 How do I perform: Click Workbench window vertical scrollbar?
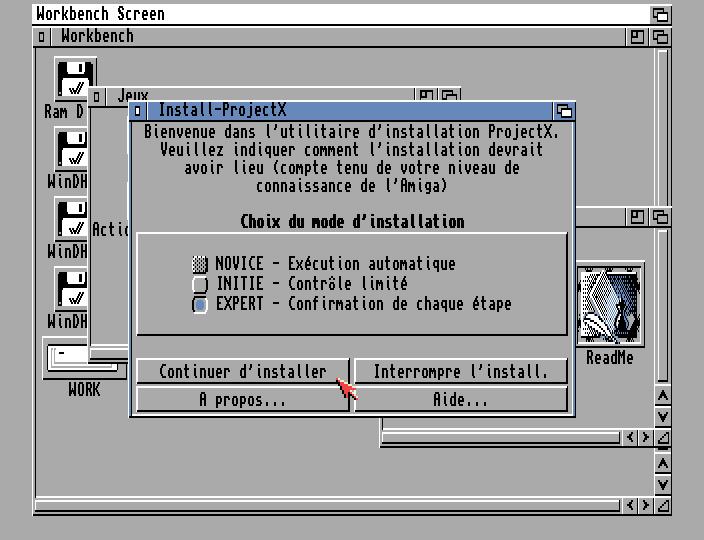[663, 127]
